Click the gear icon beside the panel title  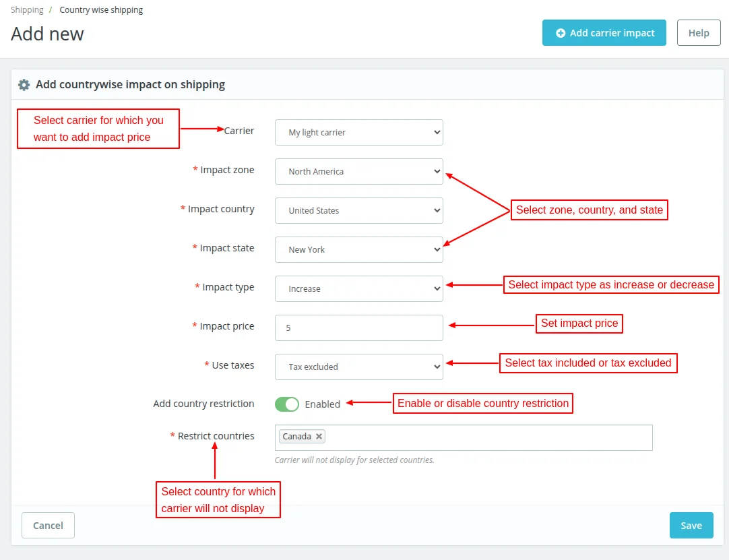[24, 85]
